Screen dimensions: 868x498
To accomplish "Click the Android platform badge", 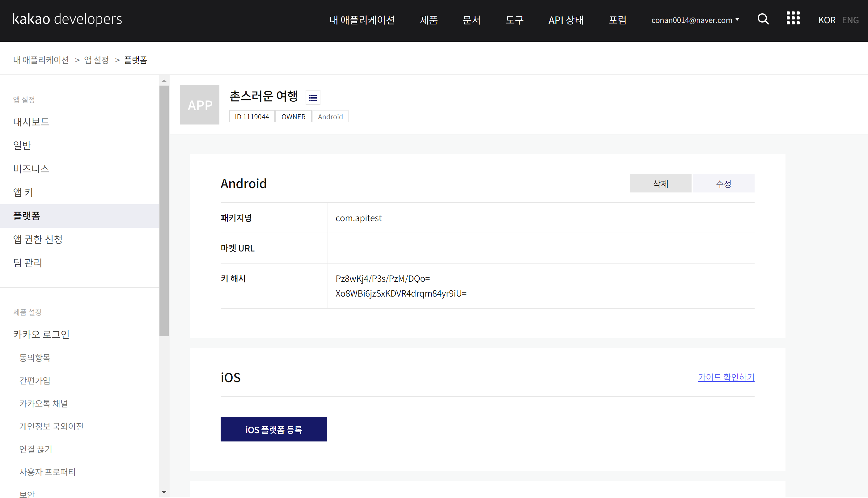I will tap(330, 117).
